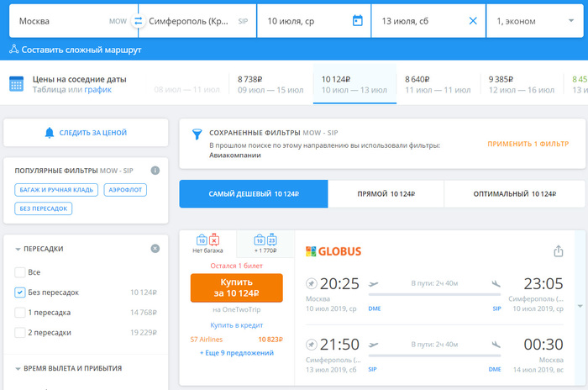Click the share icon on Globus flight card

559,250
